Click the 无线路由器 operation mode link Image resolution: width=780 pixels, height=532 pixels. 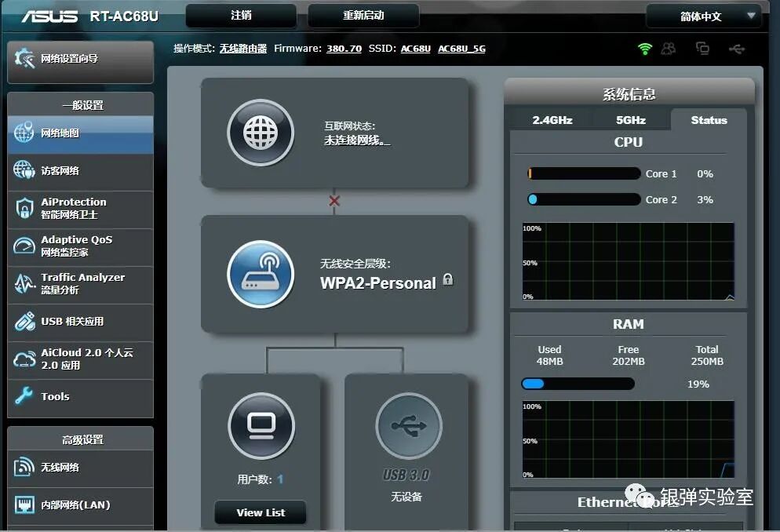[243, 49]
